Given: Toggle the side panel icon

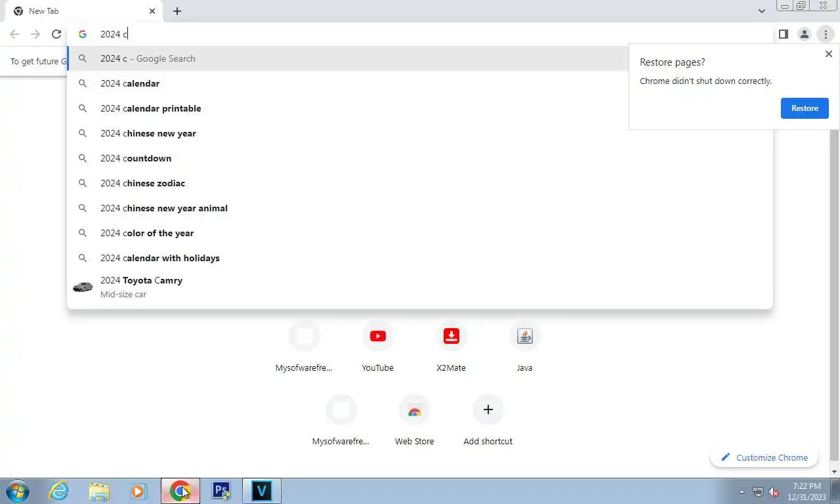Looking at the screenshot, I should point(783,34).
